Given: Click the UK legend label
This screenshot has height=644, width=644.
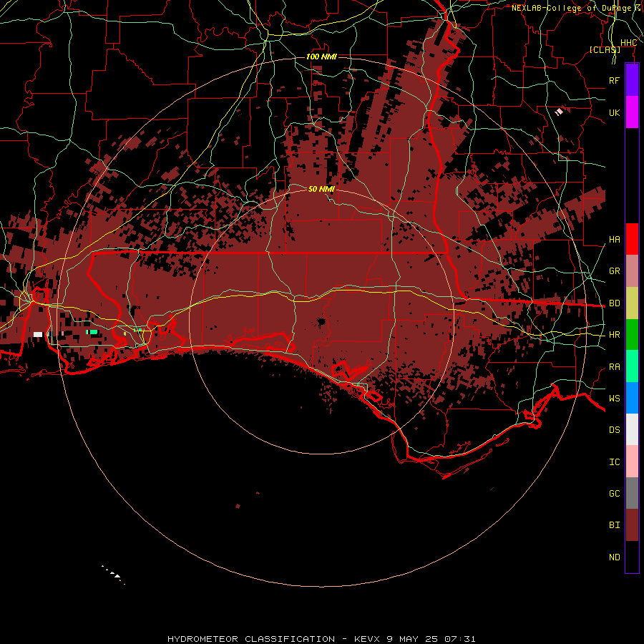Looking at the screenshot, I should tap(615, 112).
